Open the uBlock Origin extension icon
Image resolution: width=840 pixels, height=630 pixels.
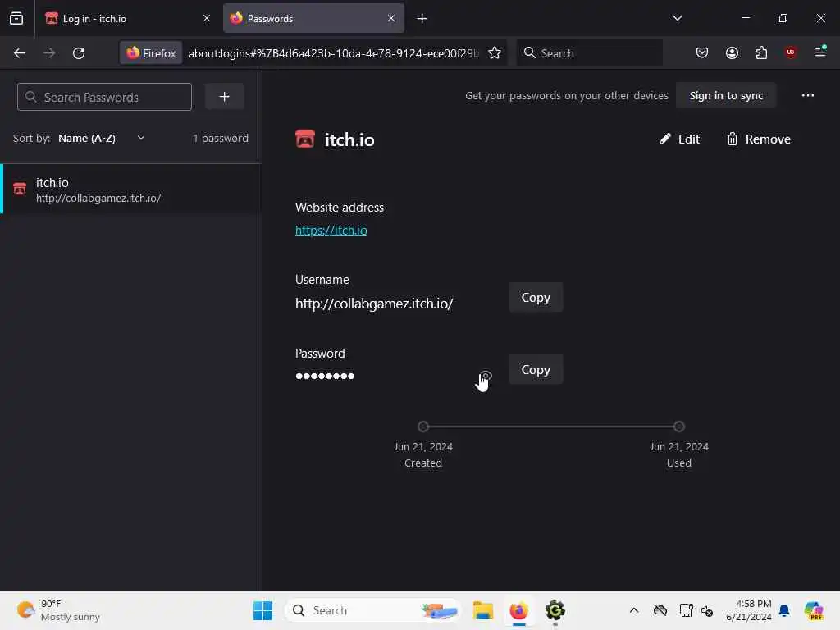[x=791, y=52]
